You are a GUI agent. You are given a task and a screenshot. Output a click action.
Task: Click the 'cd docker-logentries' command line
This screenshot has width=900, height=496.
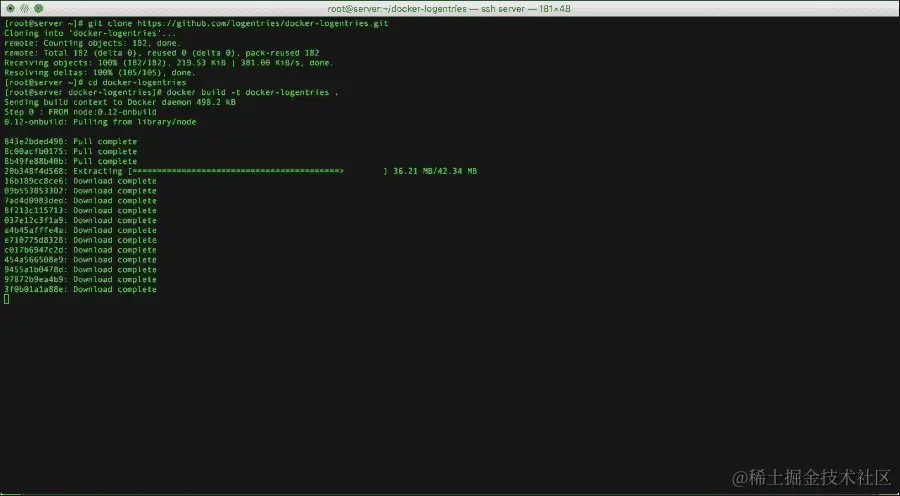(95, 82)
